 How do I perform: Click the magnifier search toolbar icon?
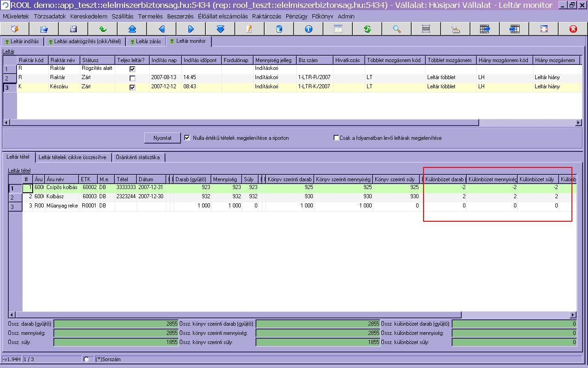tap(397, 29)
